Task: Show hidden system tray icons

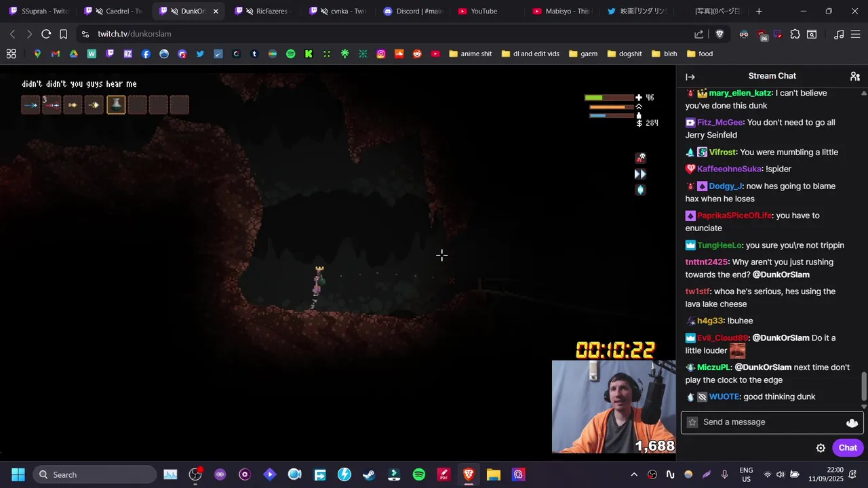Action: pos(634,474)
